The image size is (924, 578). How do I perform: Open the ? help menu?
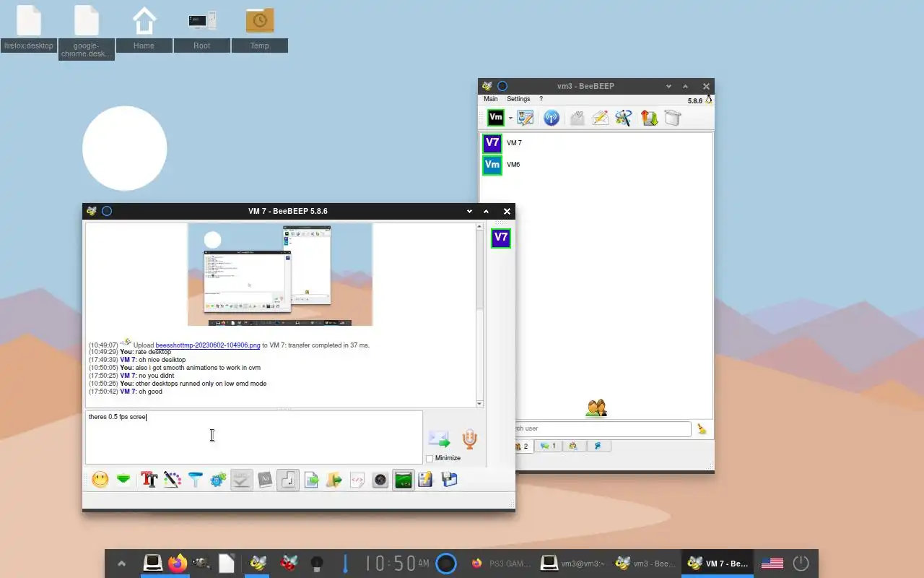pyautogui.click(x=541, y=99)
